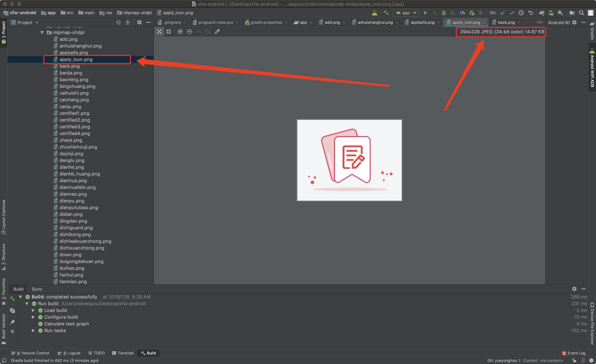Open the Event Log
The width and height of the screenshot is (596, 364).
(573, 353)
